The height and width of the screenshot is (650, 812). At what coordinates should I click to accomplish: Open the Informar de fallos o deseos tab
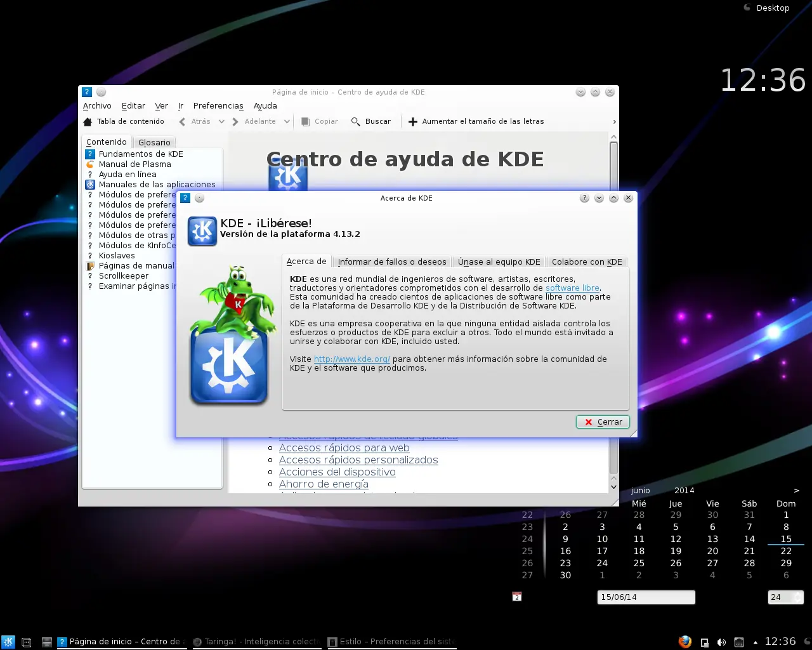[x=392, y=262]
